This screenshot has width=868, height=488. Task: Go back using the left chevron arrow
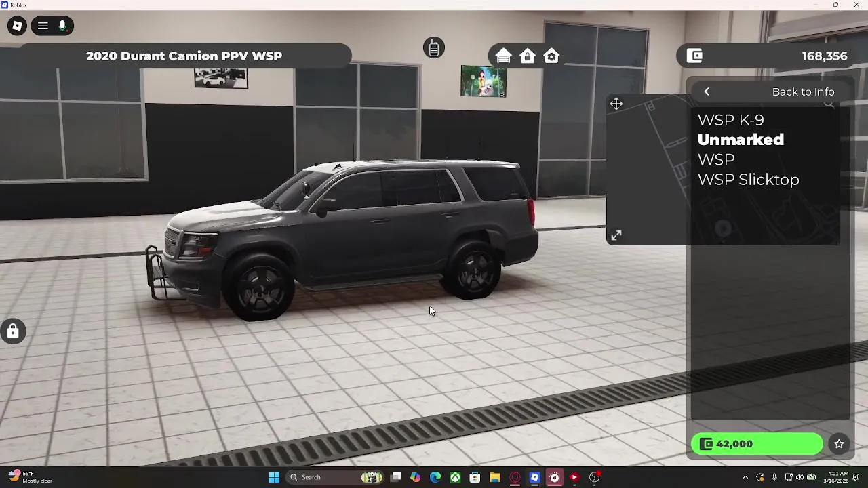click(x=707, y=91)
